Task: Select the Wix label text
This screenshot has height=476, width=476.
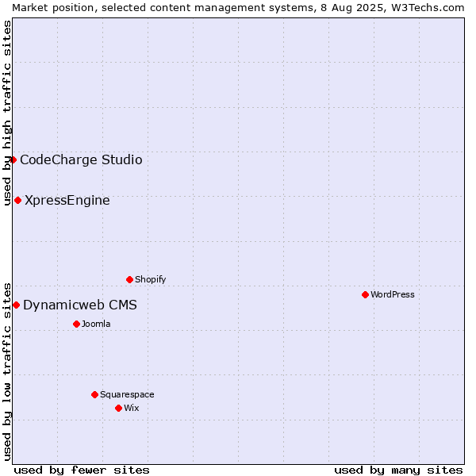Action: tap(132, 409)
